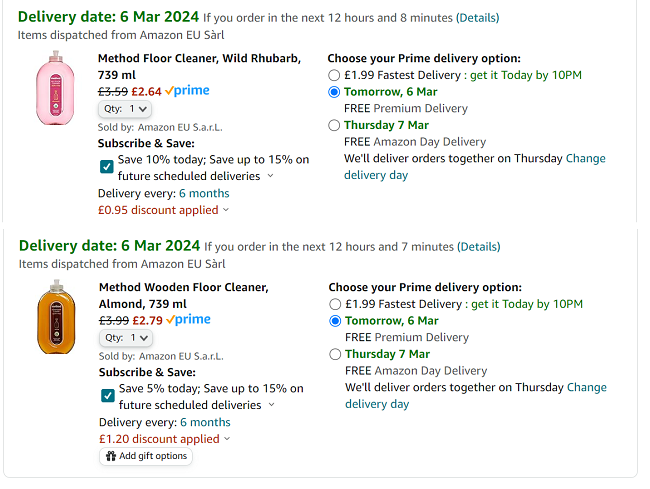Expand the £0.95 discount applied details
Viewport: 650px width, 489px height.
click(x=163, y=210)
